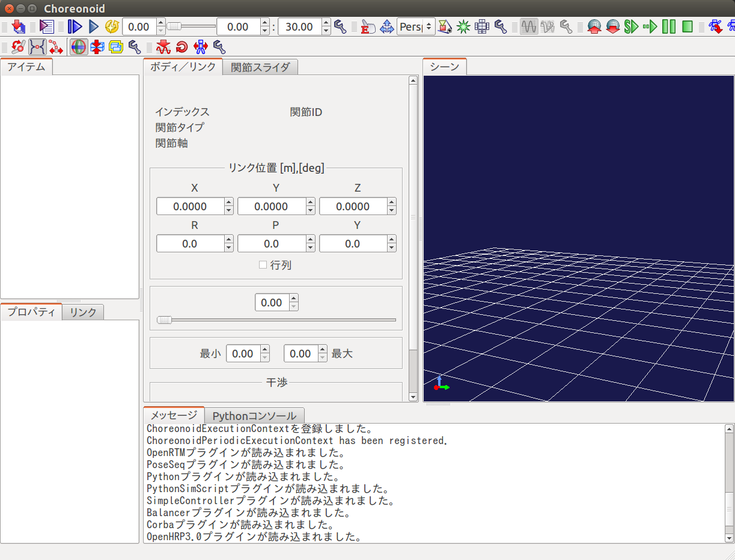Pause simulation with green pause icon

coord(669,26)
